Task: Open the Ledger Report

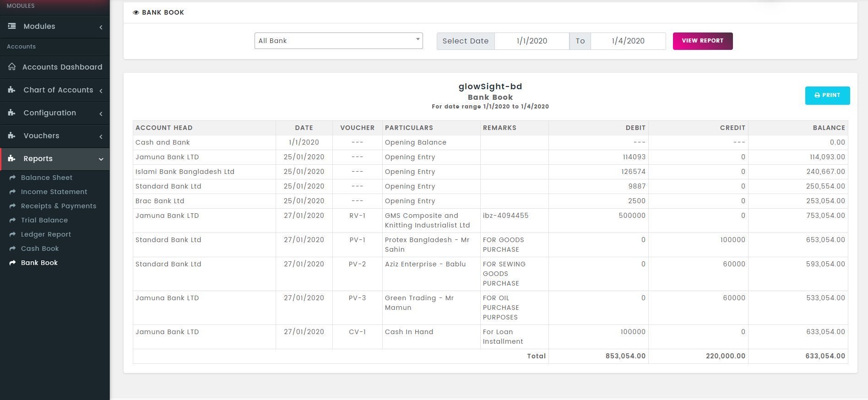Action: tap(46, 234)
